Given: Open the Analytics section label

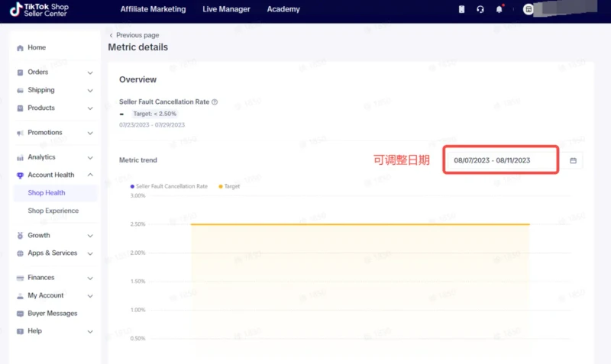Looking at the screenshot, I should (x=41, y=157).
